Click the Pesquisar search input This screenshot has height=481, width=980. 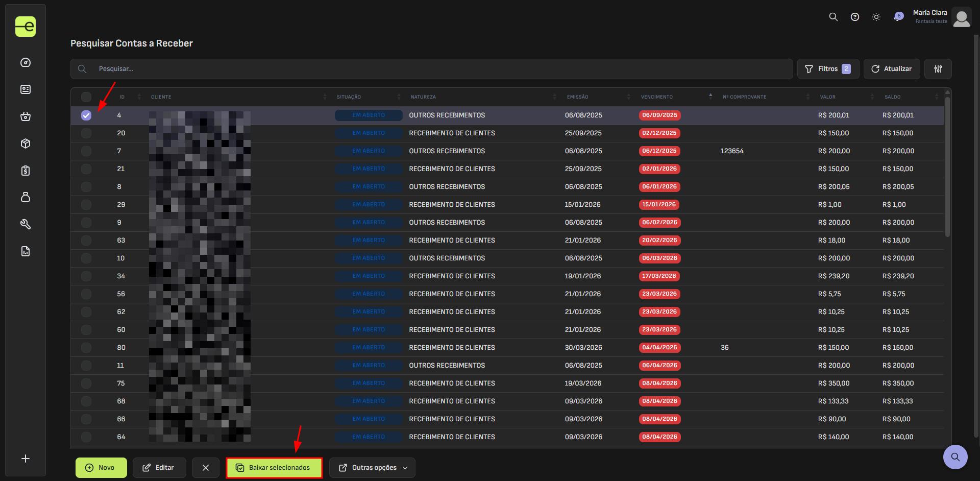pos(431,69)
